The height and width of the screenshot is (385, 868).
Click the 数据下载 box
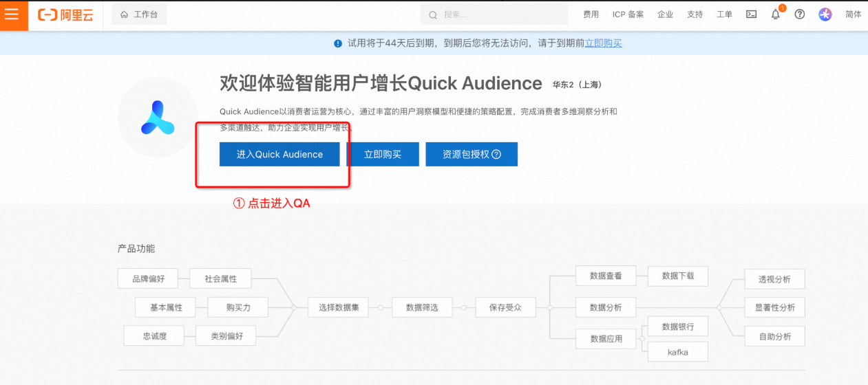[x=678, y=276]
